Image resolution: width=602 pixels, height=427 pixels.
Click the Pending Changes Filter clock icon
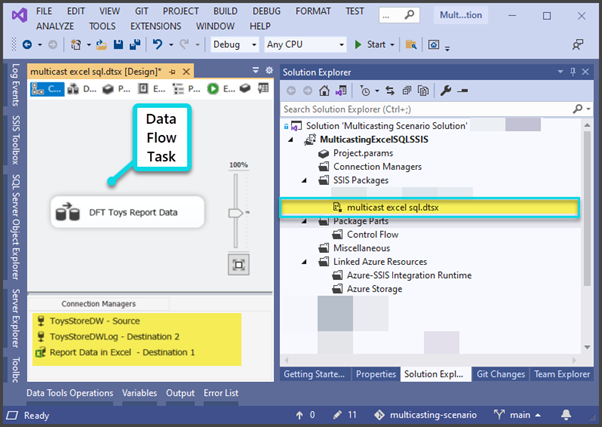[365, 91]
